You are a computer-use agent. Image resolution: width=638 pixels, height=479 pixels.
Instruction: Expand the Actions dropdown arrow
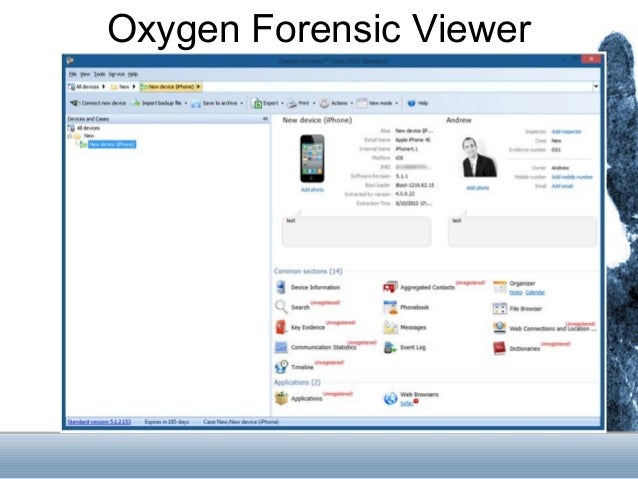[x=352, y=103]
